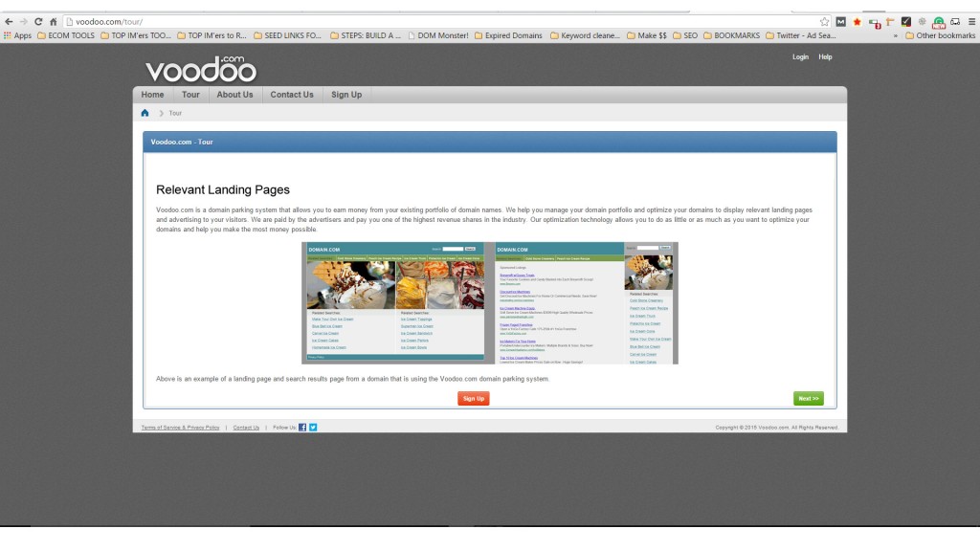Click the green Next >> button
The image size is (980, 551).
click(808, 399)
